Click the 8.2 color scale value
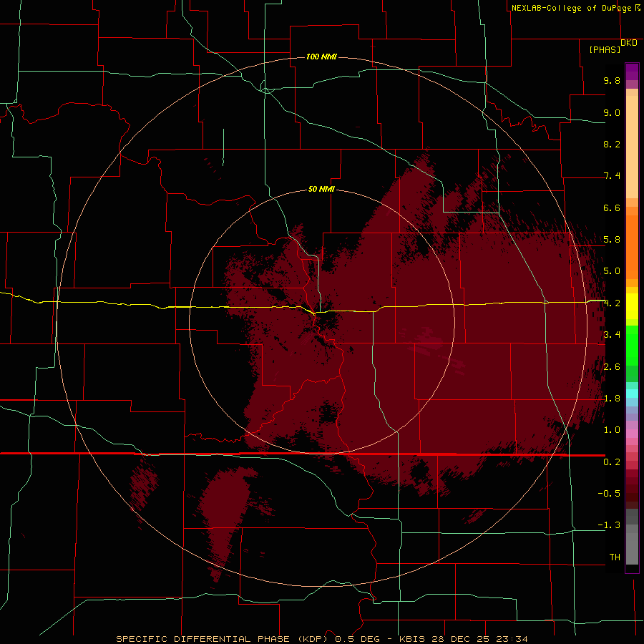This screenshot has width=644, height=644. 612,144
